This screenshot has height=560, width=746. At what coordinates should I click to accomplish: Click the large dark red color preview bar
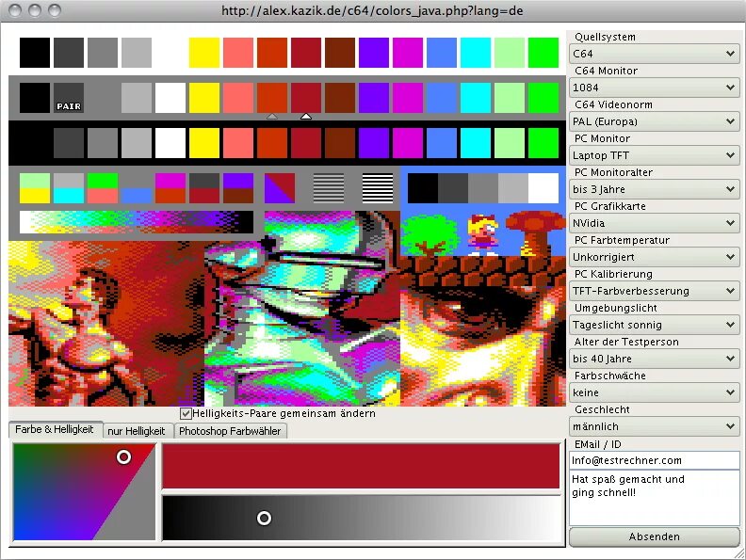[x=361, y=466]
